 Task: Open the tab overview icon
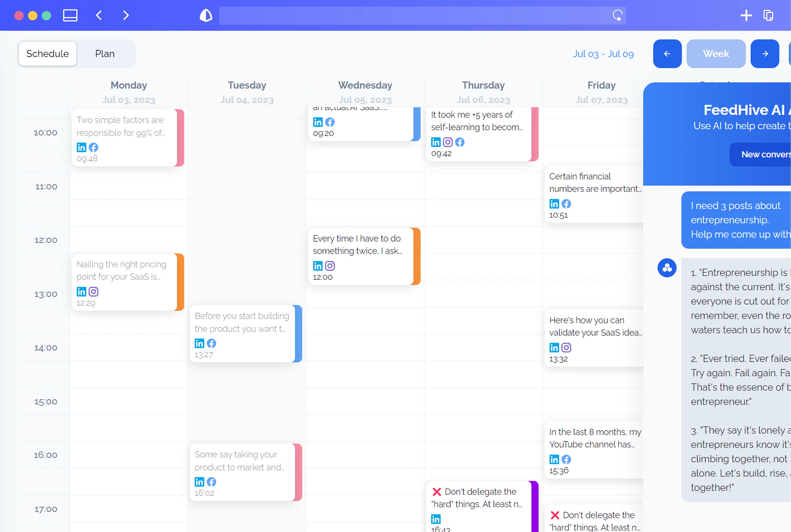pyautogui.click(x=768, y=16)
